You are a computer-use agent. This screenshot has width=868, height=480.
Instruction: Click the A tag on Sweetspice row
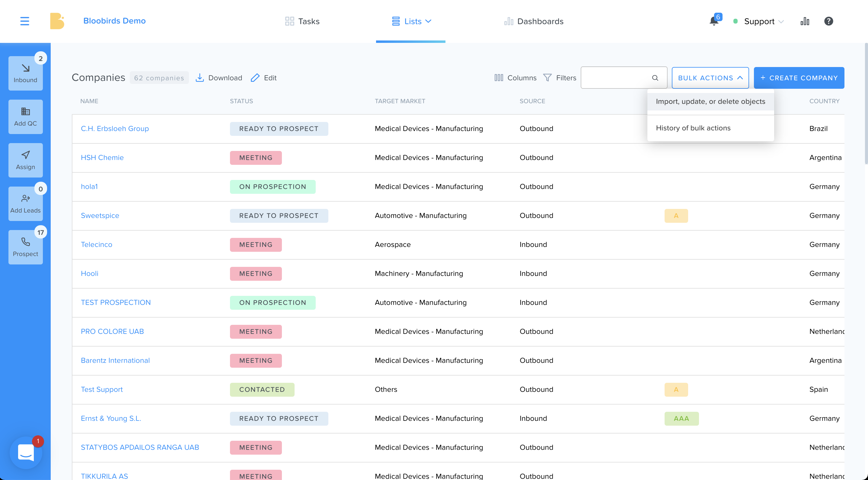[x=676, y=216]
